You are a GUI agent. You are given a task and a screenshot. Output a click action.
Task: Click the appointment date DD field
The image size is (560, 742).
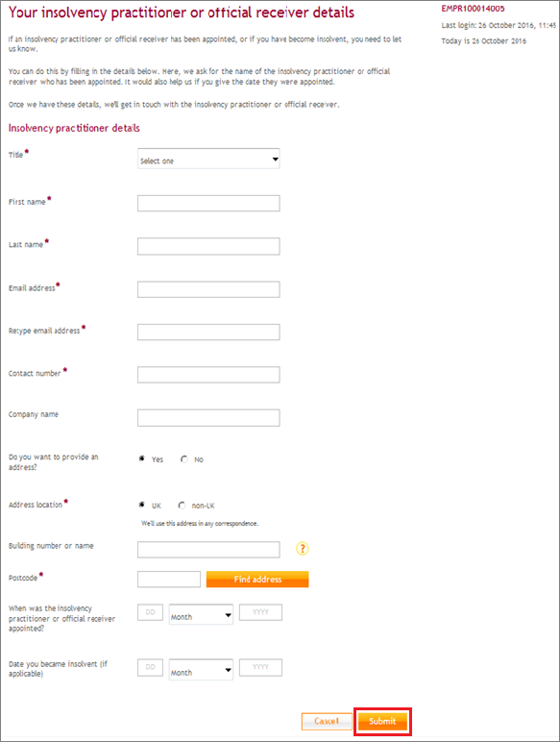(x=151, y=612)
